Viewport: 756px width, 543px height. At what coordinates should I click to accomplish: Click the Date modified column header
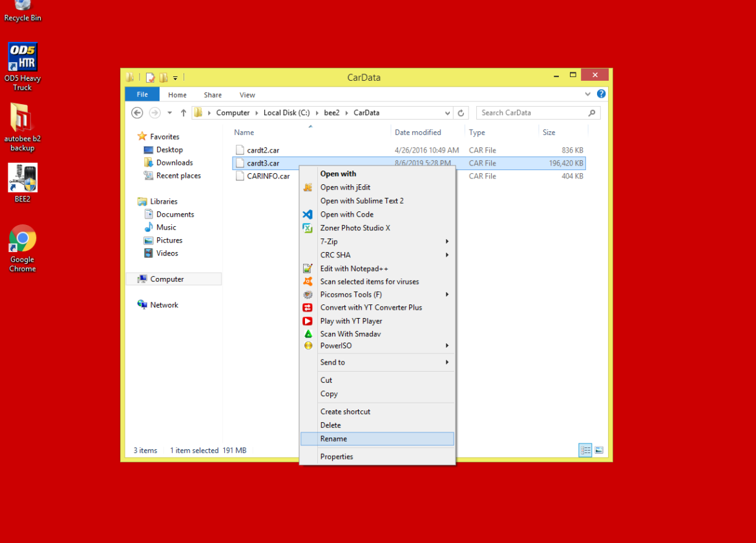click(418, 133)
